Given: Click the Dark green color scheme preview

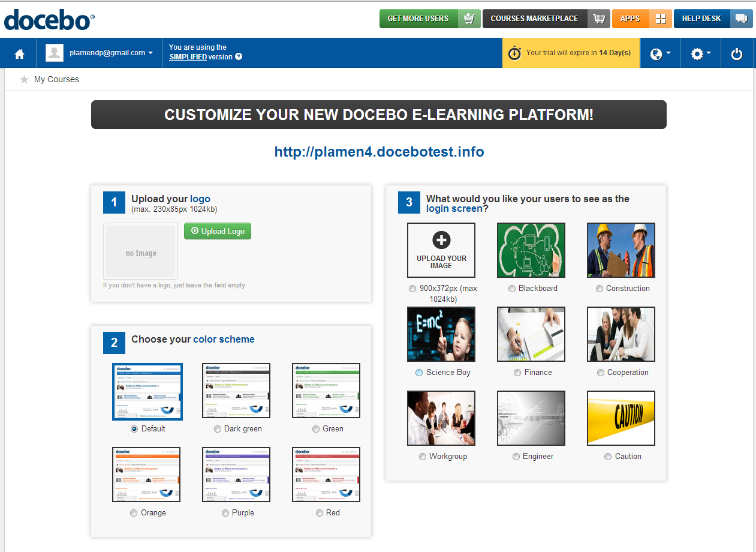Looking at the screenshot, I should [236, 391].
